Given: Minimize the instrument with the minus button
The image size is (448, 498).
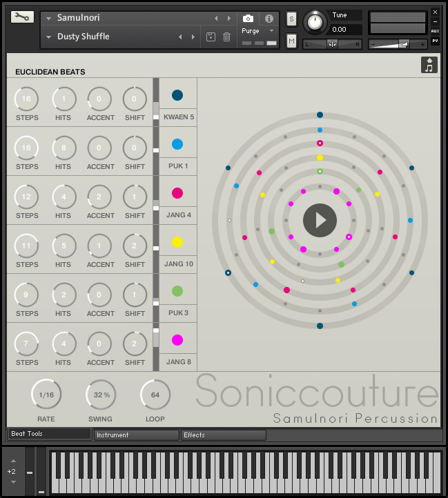Looking at the screenshot, I should tap(435, 21).
